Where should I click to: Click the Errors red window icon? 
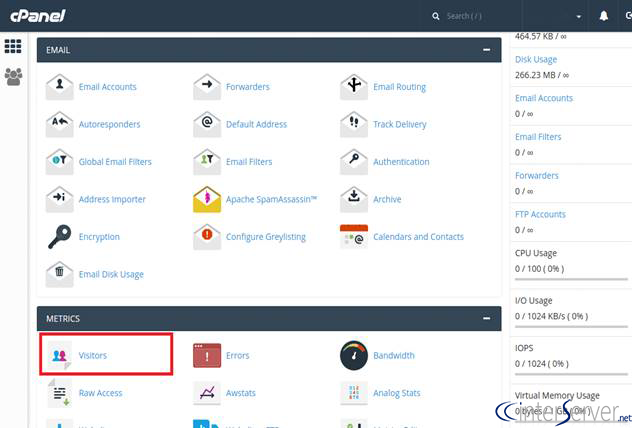click(x=207, y=355)
